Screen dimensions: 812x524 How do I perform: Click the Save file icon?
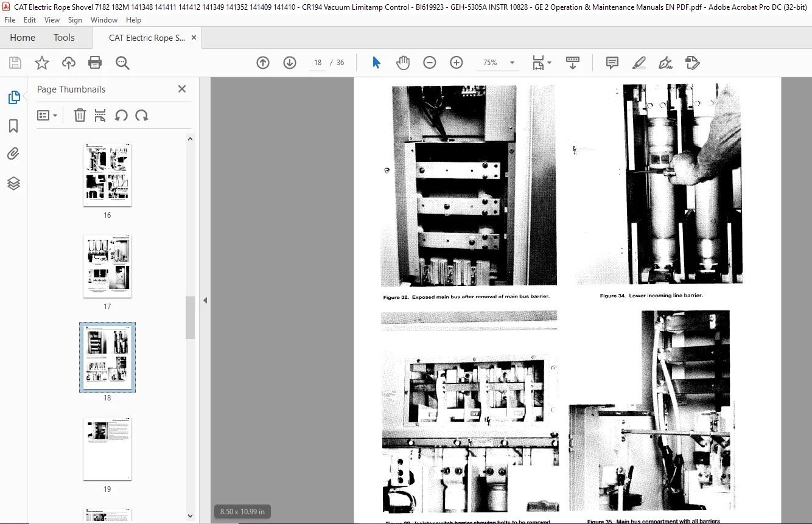15,63
